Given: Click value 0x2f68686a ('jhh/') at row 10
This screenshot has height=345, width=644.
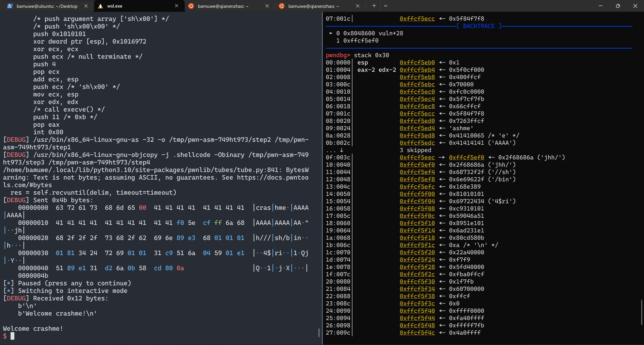Looking at the screenshot, I should pos(482,165).
